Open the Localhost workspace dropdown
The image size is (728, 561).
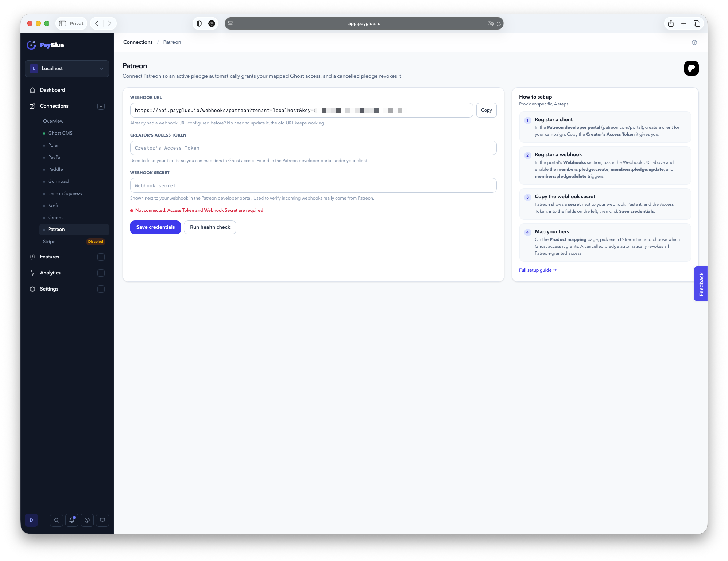(67, 69)
